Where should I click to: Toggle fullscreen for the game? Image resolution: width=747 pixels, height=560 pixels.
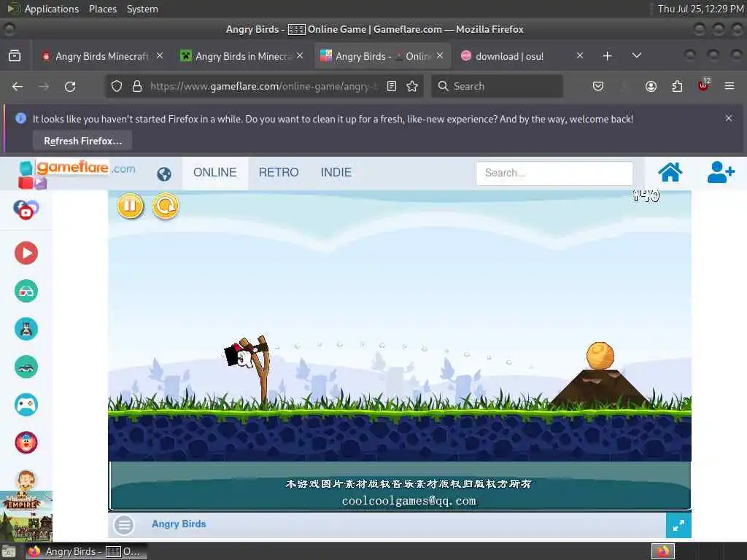pos(678,525)
